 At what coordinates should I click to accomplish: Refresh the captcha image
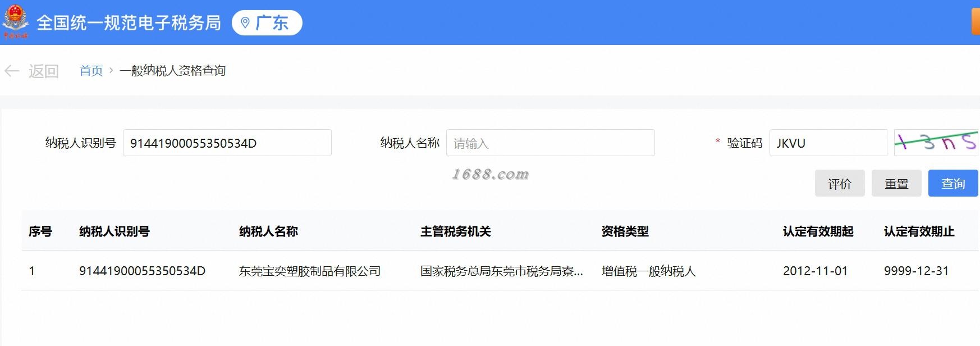(x=937, y=143)
